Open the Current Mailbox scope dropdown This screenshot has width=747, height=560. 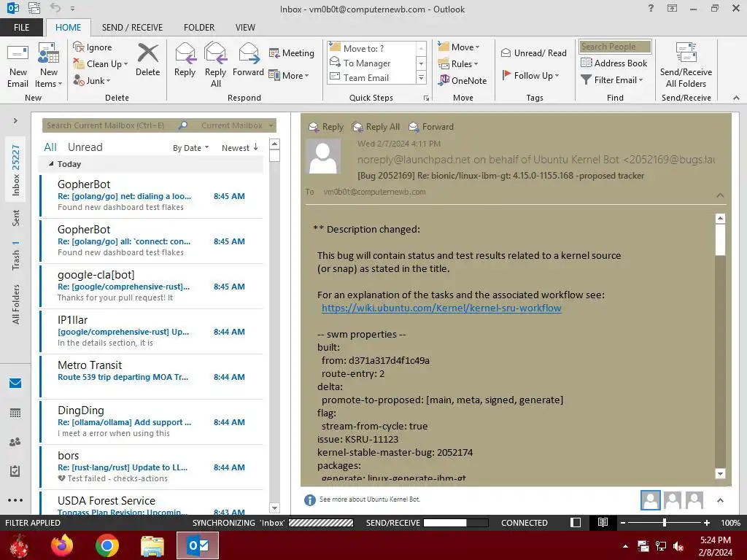237,125
